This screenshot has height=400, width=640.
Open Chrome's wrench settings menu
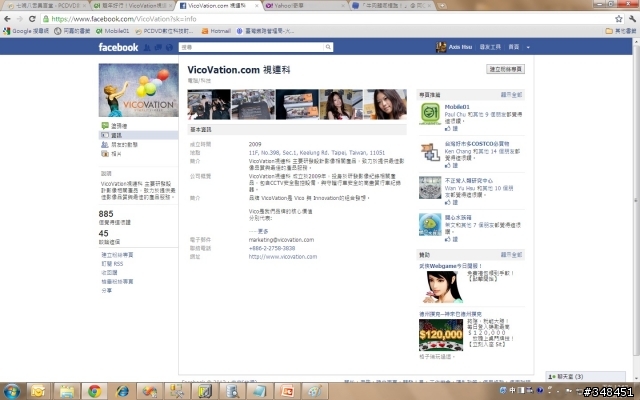coord(632,19)
